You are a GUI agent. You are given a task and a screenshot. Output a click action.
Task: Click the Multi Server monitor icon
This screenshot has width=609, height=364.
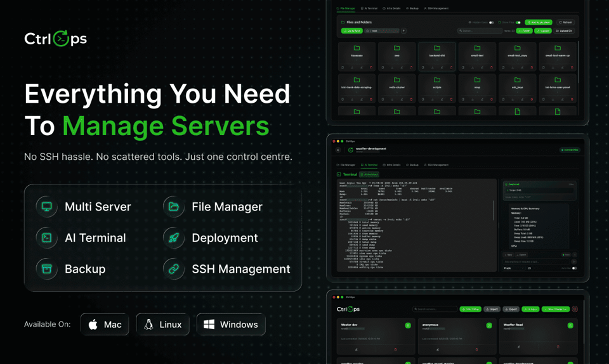[46, 207]
